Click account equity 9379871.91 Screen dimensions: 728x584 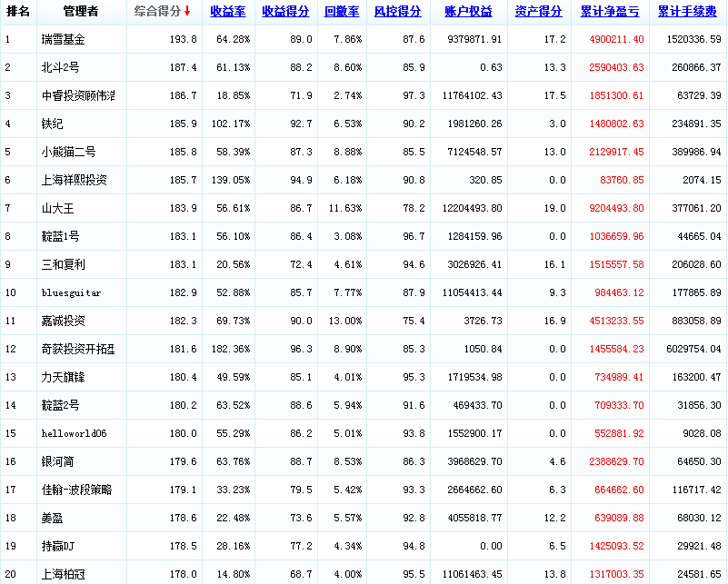[x=474, y=39]
